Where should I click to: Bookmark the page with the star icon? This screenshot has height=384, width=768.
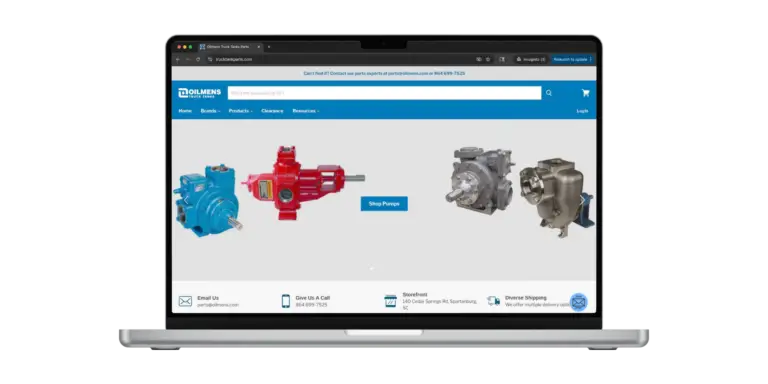488,59
